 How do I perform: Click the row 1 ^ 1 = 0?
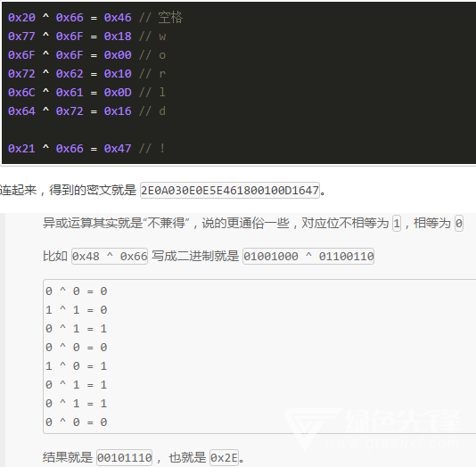tap(76, 310)
